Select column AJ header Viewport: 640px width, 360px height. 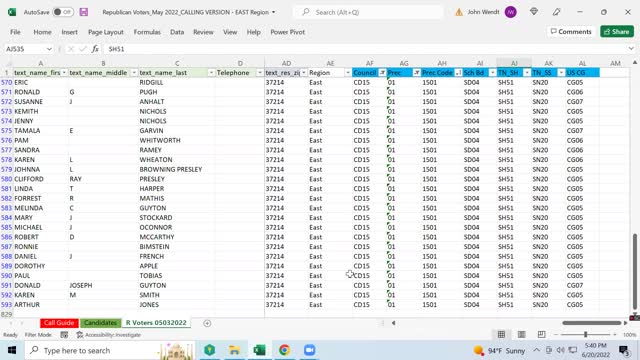(x=514, y=63)
